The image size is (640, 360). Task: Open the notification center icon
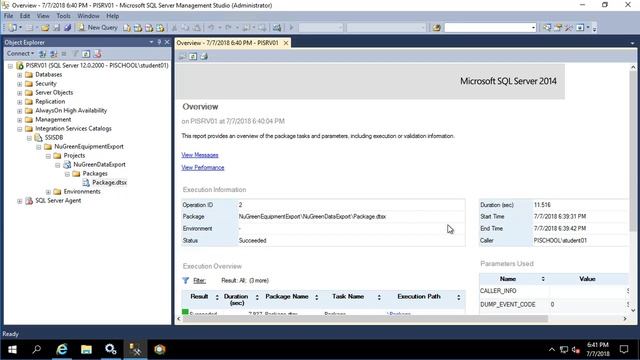coord(624,349)
